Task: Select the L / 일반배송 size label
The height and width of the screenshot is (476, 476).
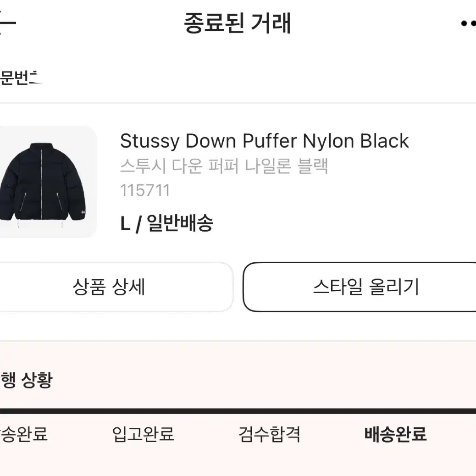Action: tap(166, 223)
